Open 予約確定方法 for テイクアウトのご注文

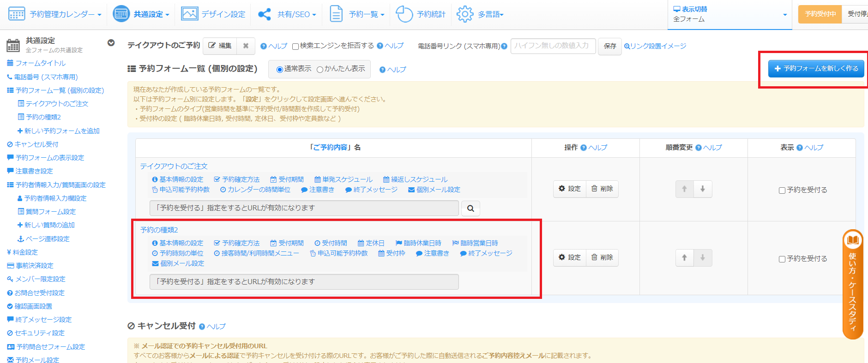click(x=236, y=179)
